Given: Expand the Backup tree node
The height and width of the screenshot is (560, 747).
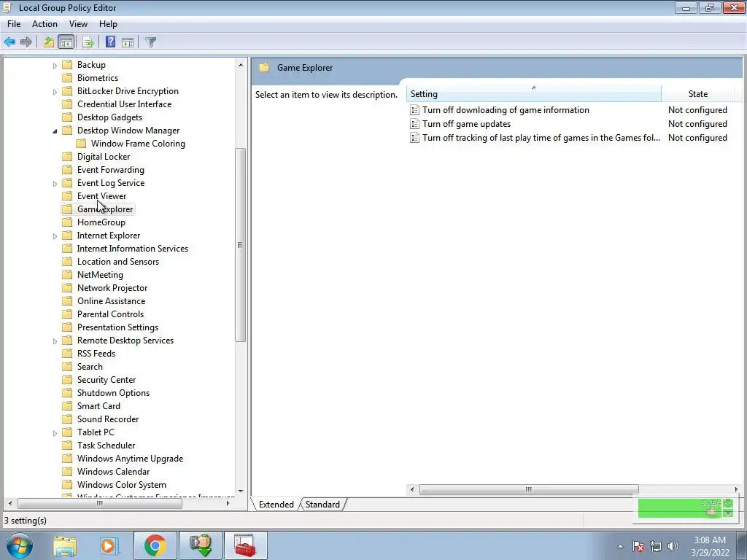Looking at the screenshot, I should (x=55, y=66).
